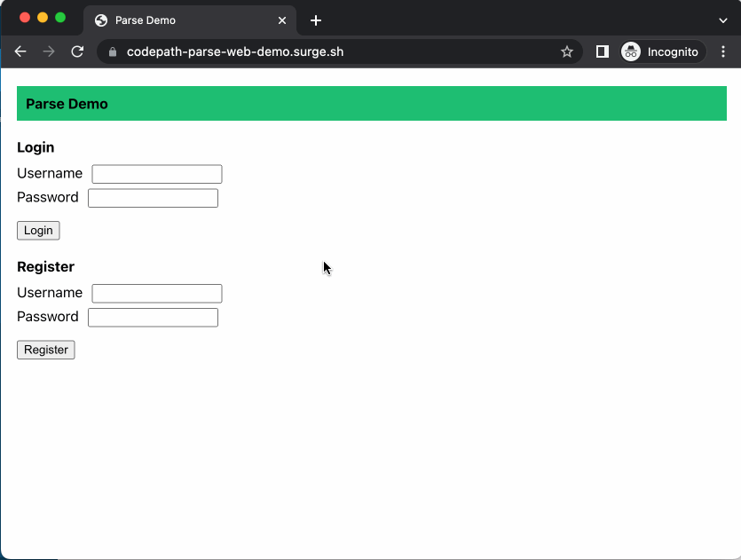Focus the Login Username field
Screen dimensions: 741x560
click(157, 174)
